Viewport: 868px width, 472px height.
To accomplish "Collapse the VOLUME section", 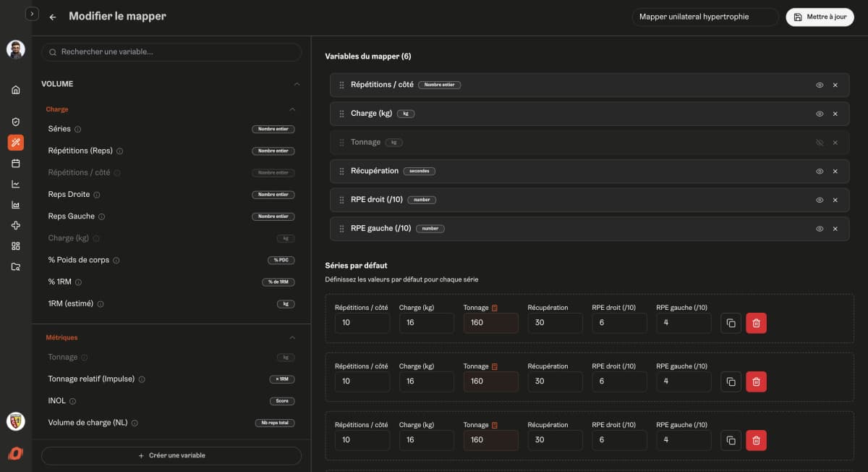I will (x=297, y=84).
